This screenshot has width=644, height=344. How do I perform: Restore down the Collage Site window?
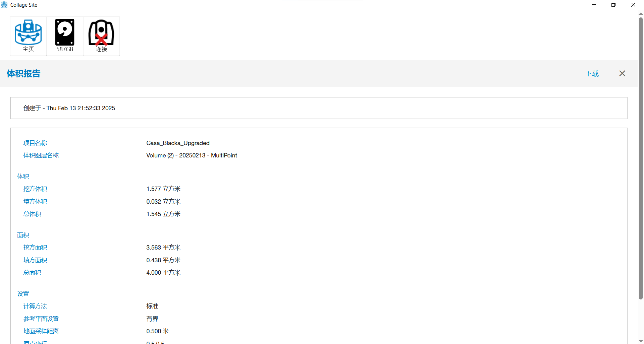coord(613,5)
